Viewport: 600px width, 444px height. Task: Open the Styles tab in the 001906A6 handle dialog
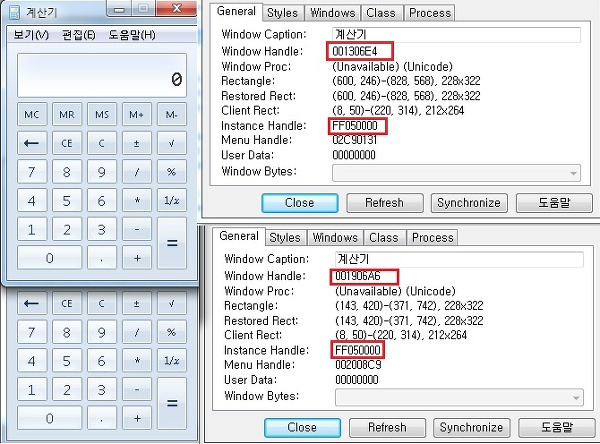coord(285,238)
